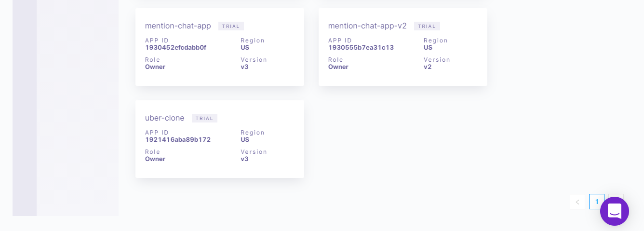Click version v2 on mention-chat-app-v2
The height and width of the screenshot is (231, 644).
point(428,67)
